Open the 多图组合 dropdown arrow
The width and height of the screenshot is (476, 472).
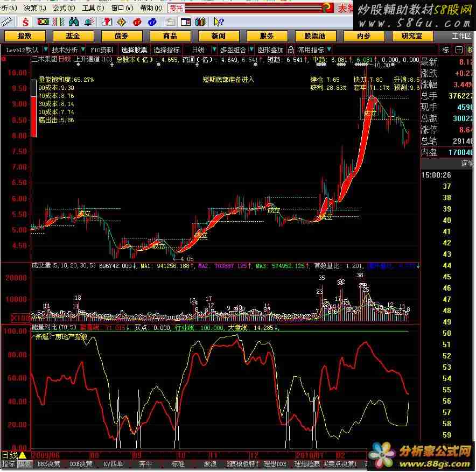pyautogui.click(x=251, y=49)
